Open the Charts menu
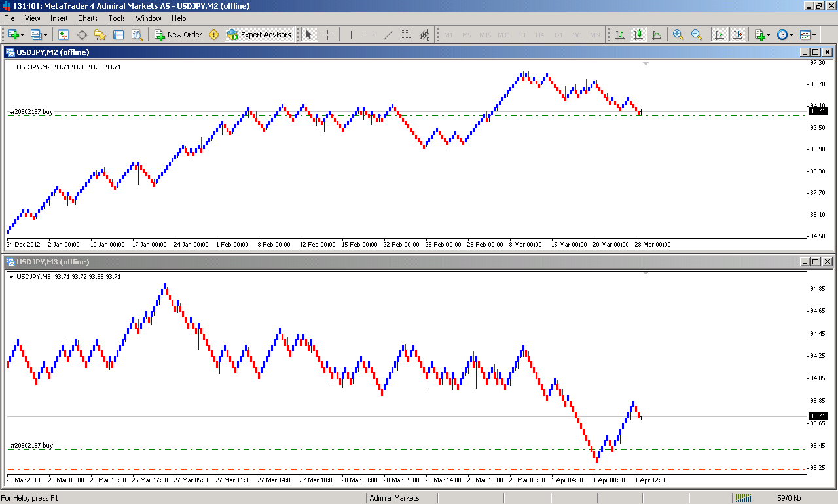The width and height of the screenshot is (838, 504). [x=88, y=18]
